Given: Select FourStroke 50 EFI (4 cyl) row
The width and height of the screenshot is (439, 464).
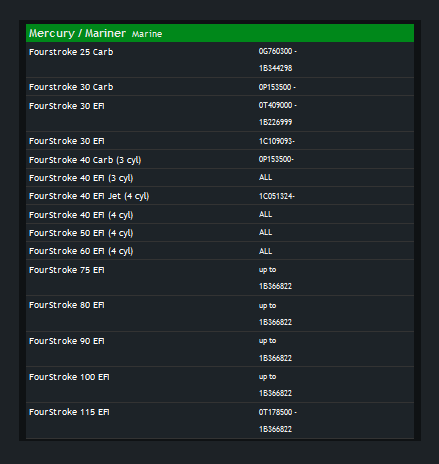Looking at the screenshot, I should pyautogui.click(x=220, y=233).
